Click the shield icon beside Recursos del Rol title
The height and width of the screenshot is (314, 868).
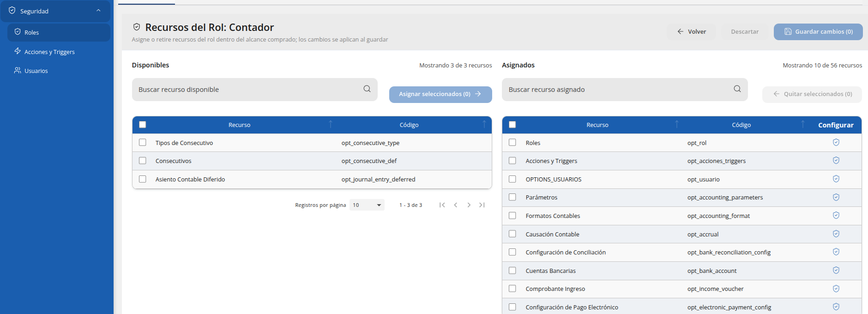(x=137, y=27)
